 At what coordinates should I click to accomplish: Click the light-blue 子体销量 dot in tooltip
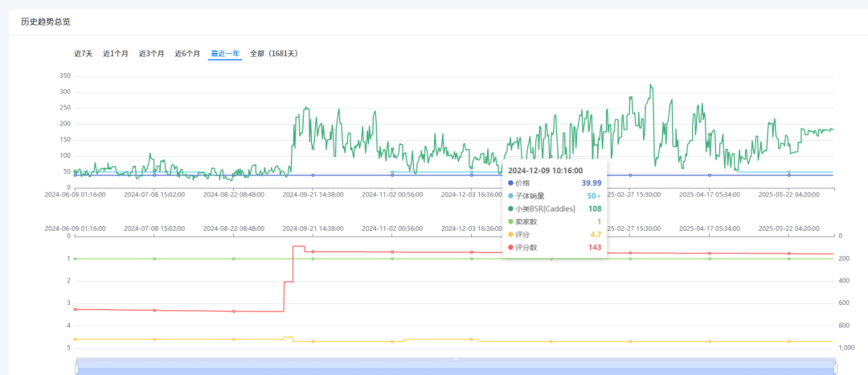(x=510, y=196)
